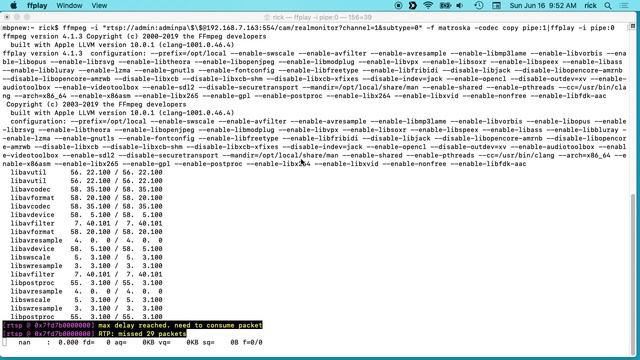
Task: Click the small icon atop the scrollbar
Action: pyautogui.click(x=633, y=26)
